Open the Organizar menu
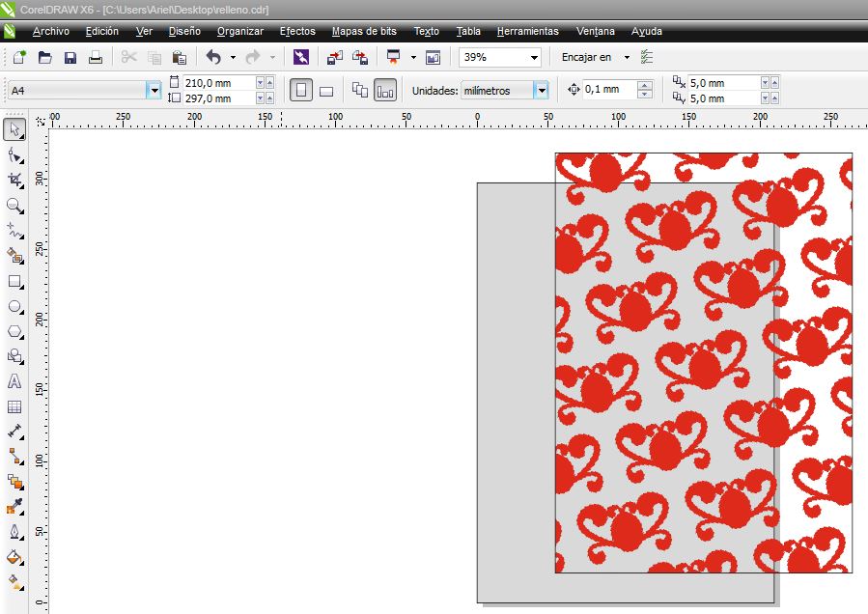Screen dimensions: 868x614 [240, 32]
